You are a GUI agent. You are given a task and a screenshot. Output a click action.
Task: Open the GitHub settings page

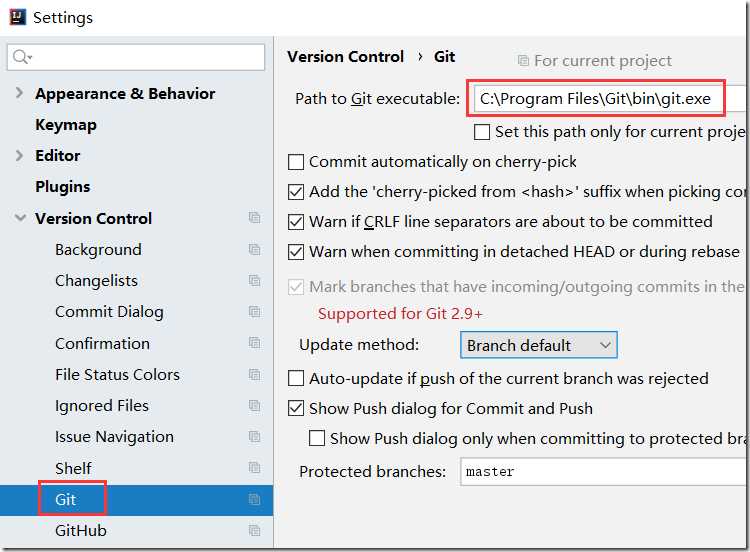pos(81,530)
